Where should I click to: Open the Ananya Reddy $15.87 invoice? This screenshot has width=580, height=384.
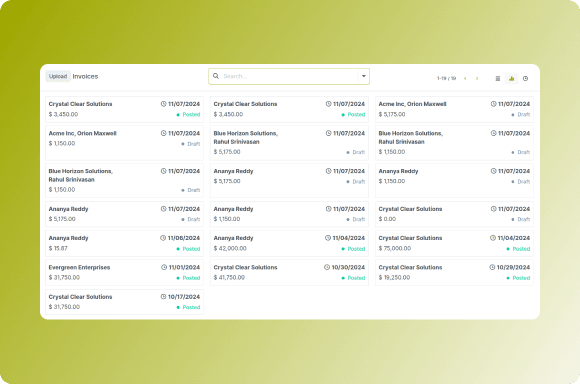tap(124, 243)
